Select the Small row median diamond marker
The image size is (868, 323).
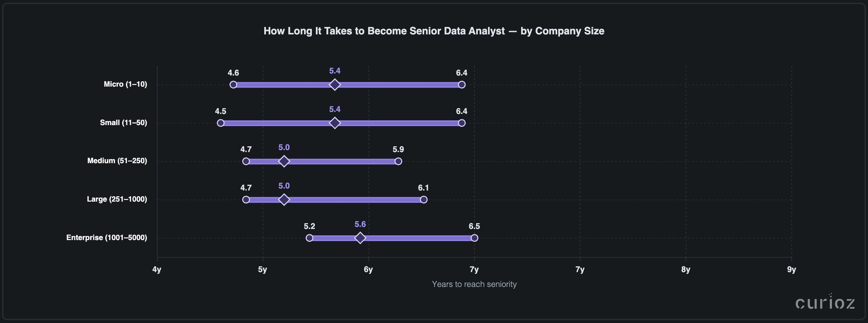pyautogui.click(x=335, y=123)
